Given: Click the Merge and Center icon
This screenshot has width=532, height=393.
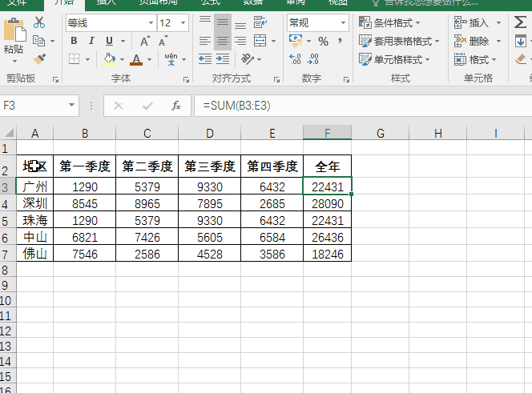Looking at the screenshot, I should click(x=260, y=41).
